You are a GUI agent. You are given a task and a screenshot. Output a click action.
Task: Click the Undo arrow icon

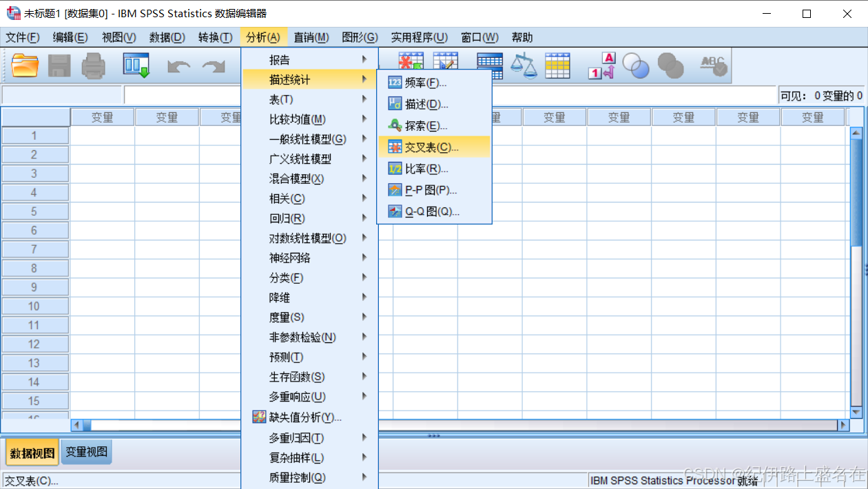click(179, 66)
